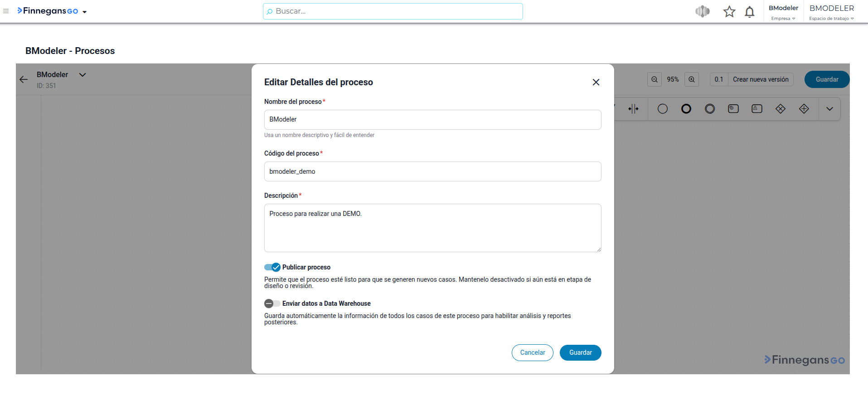This screenshot has height=411, width=868.
Task: Select the BPMN start event circle
Action: 663,109
